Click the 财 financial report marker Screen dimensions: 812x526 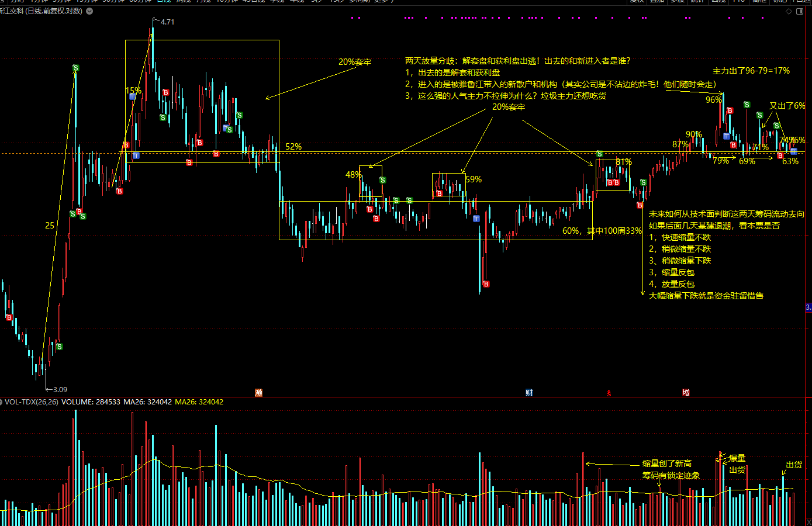(529, 393)
